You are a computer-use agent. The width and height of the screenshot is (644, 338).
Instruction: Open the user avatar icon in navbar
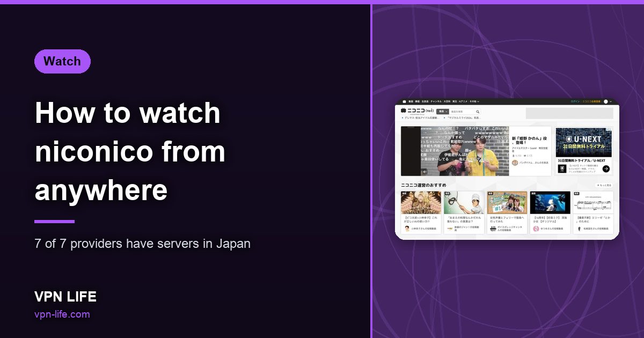(606, 101)
